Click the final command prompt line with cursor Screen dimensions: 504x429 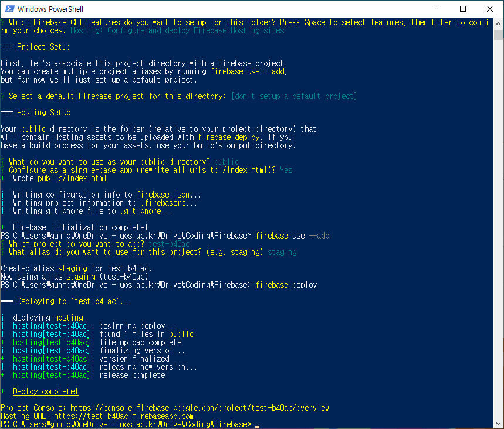(x=130, y=424)
